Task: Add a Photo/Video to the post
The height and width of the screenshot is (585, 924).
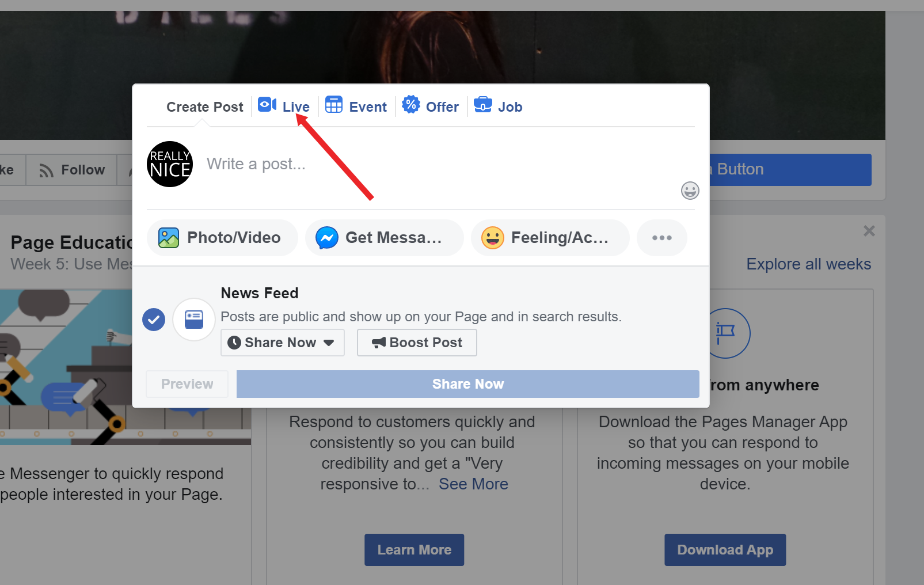Action: coord(222,238)
